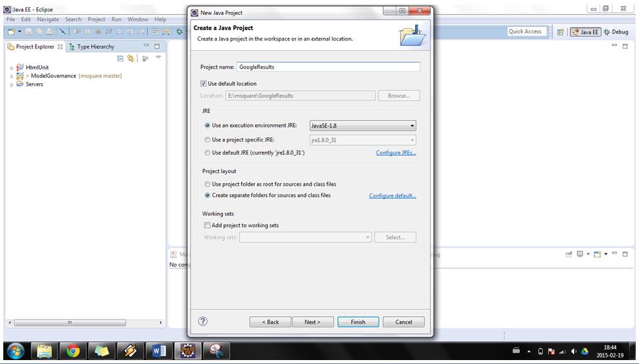Click Collapse All in Project Explorer

(120, 59)
